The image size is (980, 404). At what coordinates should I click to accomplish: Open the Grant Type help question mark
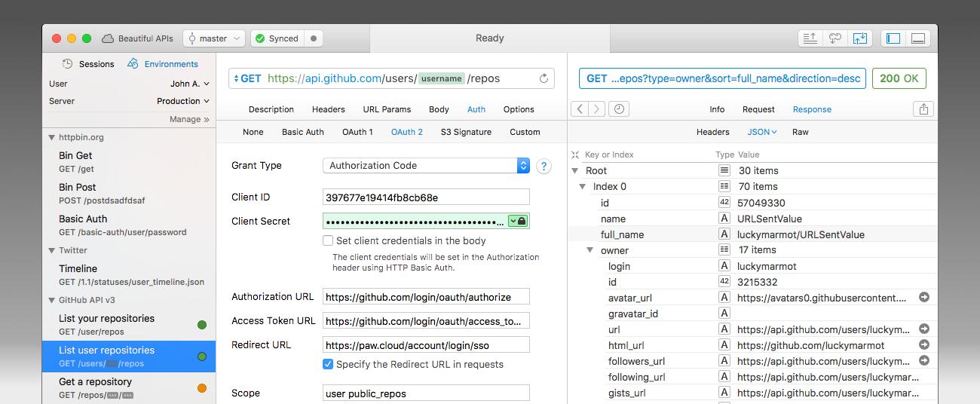(x=544, y=166)
